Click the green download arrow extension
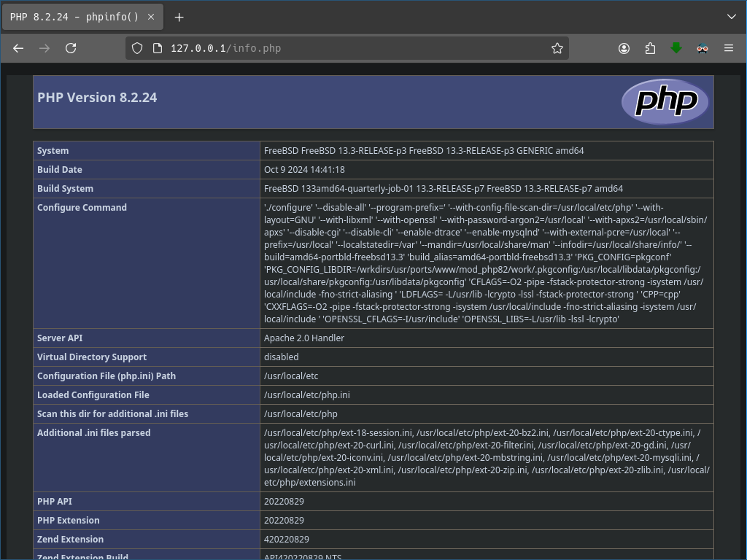This screenshot has height=560, width=747. click(676, 48)
